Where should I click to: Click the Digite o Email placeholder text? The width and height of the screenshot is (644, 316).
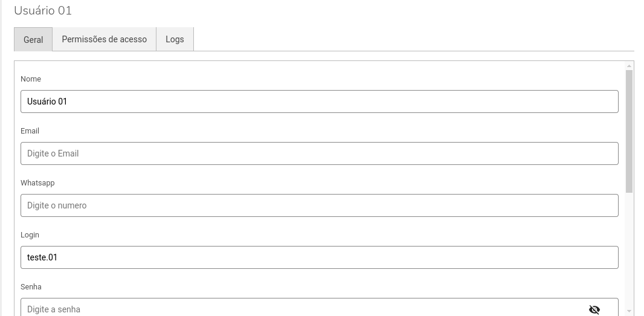53,153
